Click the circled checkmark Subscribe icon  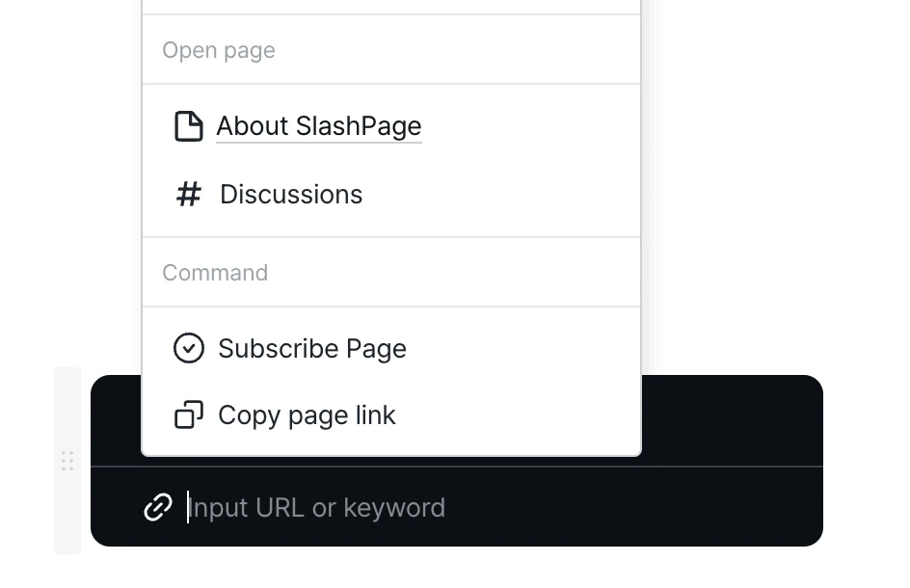[x=189, y=348]
